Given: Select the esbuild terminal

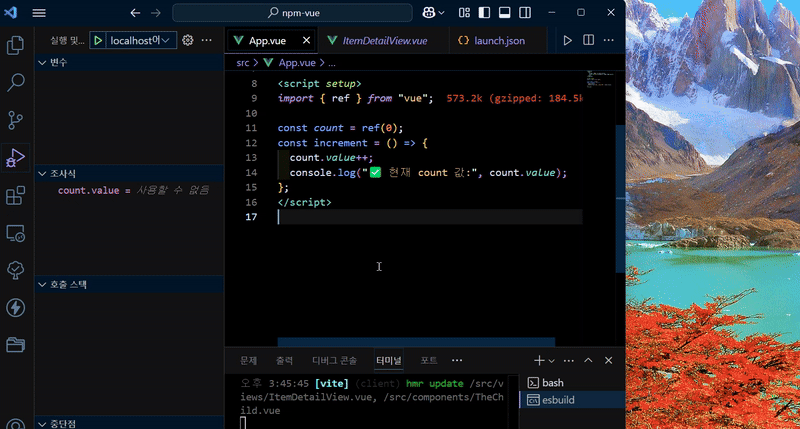Looking at the screenshot, I should coord(572,400).
